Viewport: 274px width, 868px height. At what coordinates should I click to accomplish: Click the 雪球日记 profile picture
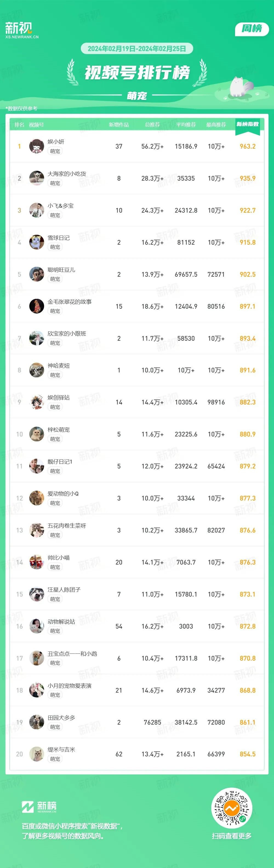coord(37,242)
